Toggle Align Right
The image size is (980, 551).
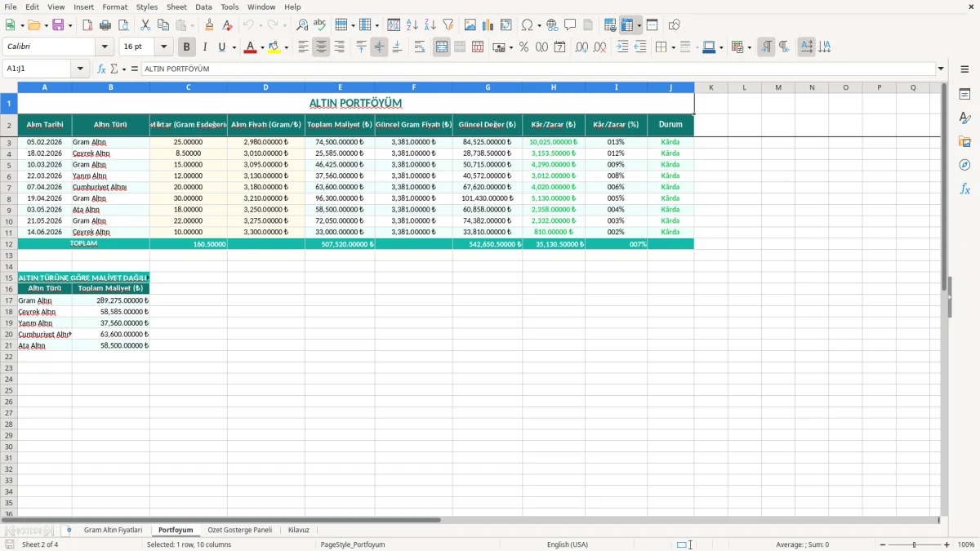point(339,47)
